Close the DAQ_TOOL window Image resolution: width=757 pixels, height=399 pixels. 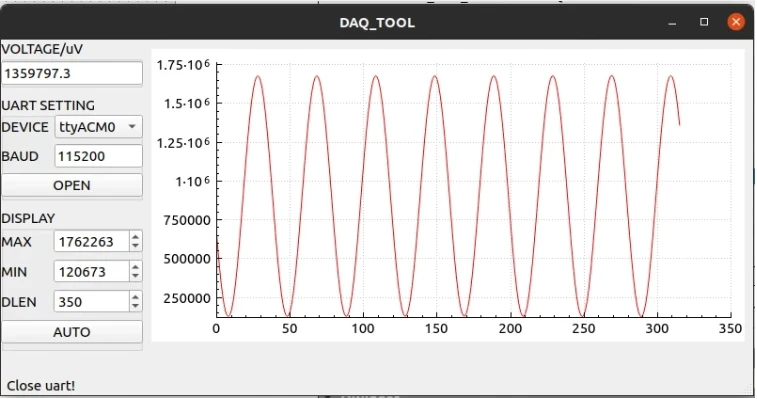736,22
